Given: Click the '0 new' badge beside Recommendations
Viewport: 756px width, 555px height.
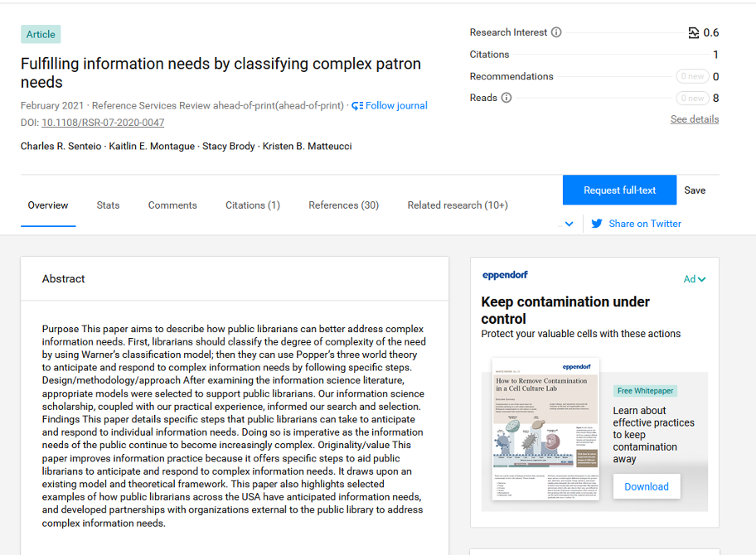Looking at the screenshot, I should [692, 75].
